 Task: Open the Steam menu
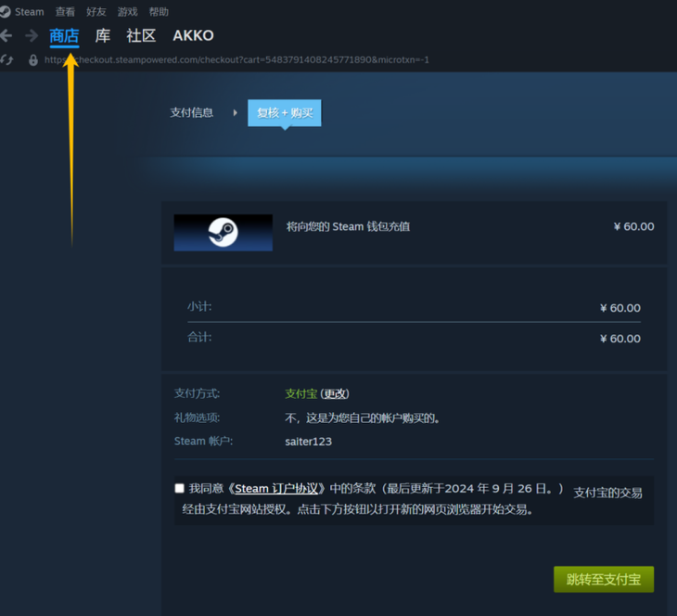(x=30, y=12)
